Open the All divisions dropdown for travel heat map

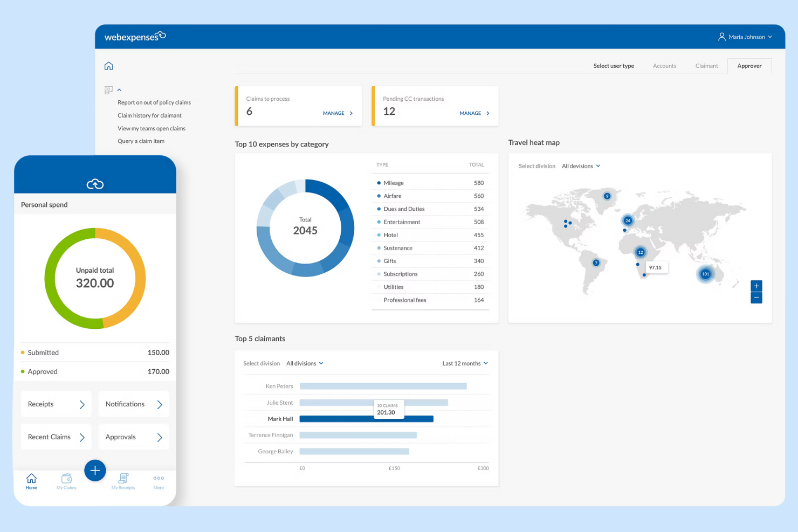coord(581,165)
